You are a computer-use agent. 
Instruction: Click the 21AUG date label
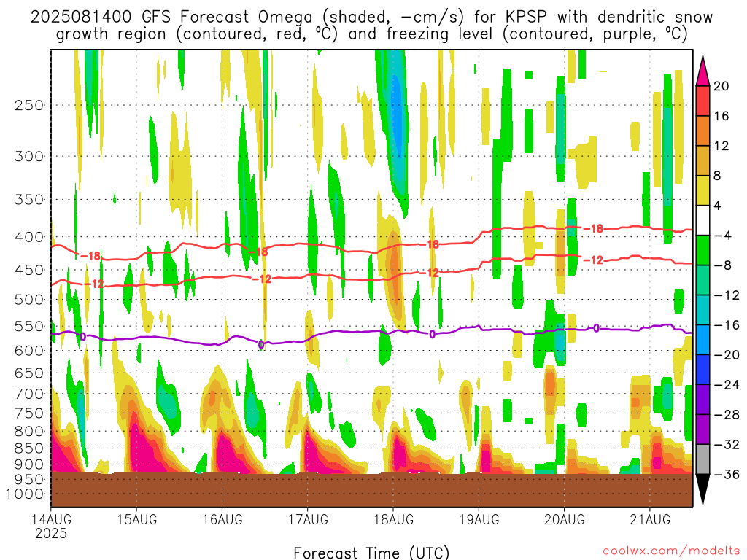650,519
